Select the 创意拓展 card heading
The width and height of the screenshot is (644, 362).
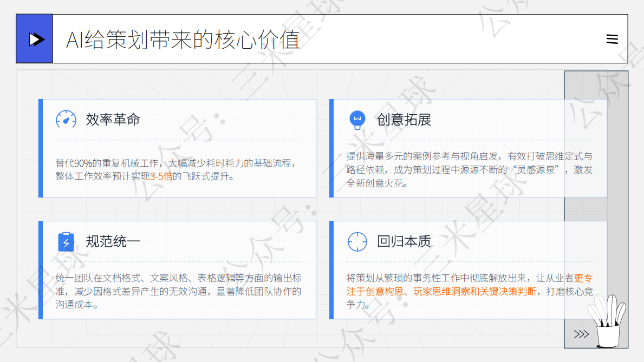pos(404,120)
